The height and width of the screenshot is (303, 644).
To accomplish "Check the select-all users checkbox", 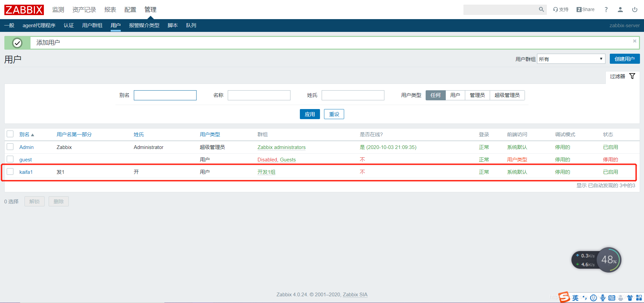I will pyautogui.click(x=10, y=134).
